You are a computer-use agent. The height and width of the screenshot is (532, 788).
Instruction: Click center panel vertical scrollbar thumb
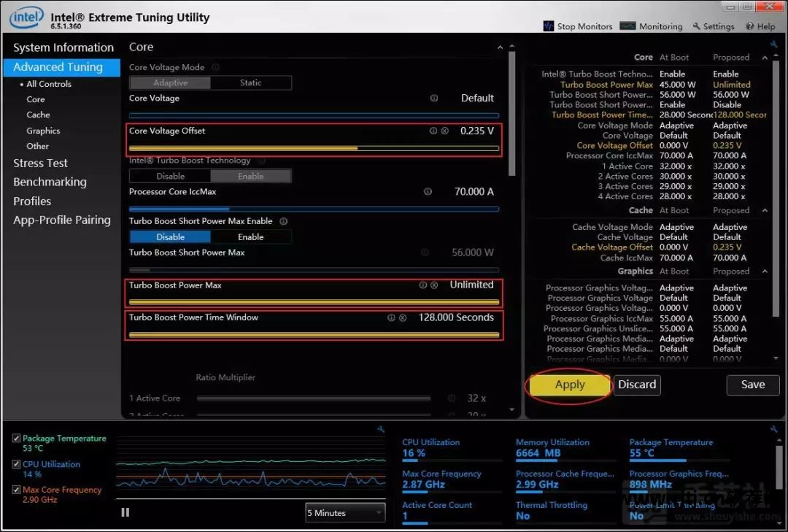pyautogui.click(x=511, y=113)
